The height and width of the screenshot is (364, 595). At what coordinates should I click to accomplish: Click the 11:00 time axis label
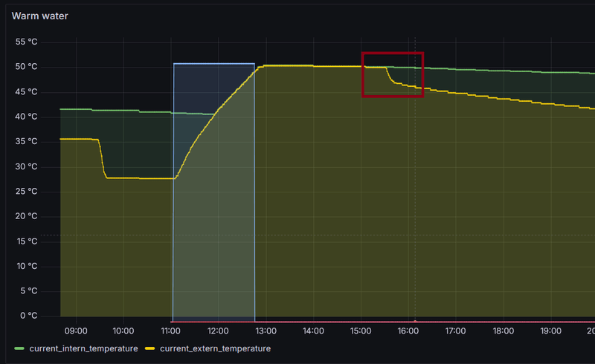point(171,331)
